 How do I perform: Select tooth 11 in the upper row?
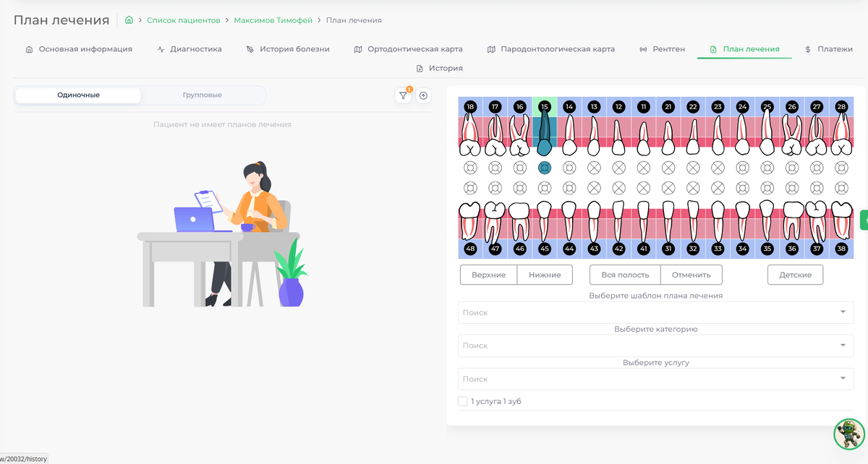tap(644, 127)
